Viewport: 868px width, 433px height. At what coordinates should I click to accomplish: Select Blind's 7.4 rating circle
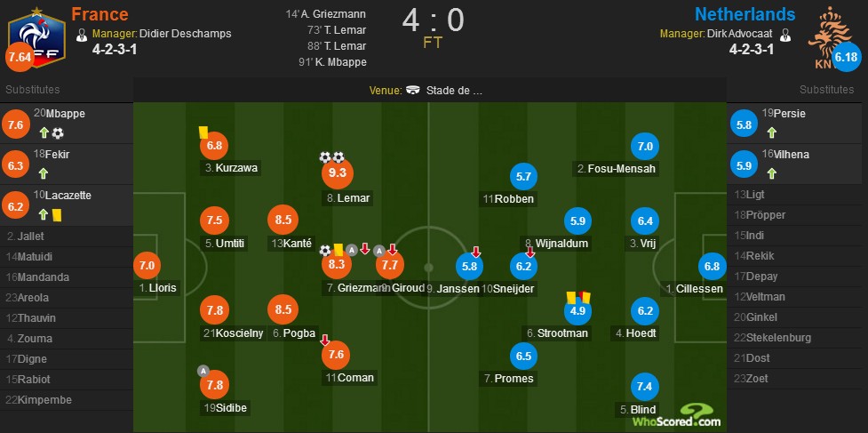pos(645,387)
